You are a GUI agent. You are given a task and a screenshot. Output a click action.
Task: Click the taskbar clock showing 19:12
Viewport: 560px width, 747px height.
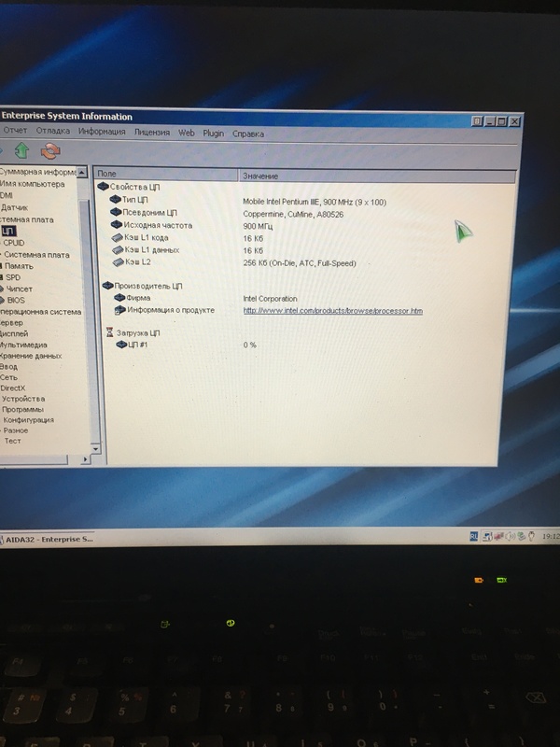click(x=551, y=536)
